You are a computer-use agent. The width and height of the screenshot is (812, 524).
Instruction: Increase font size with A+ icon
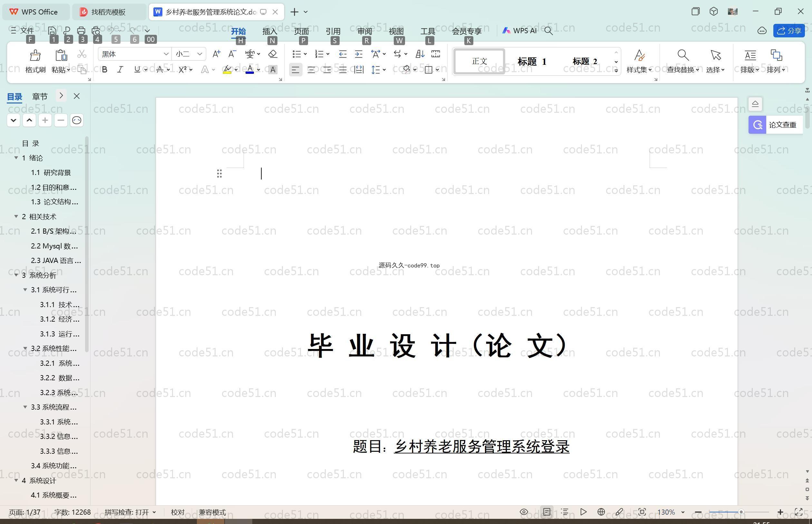[x=216, y=54]
